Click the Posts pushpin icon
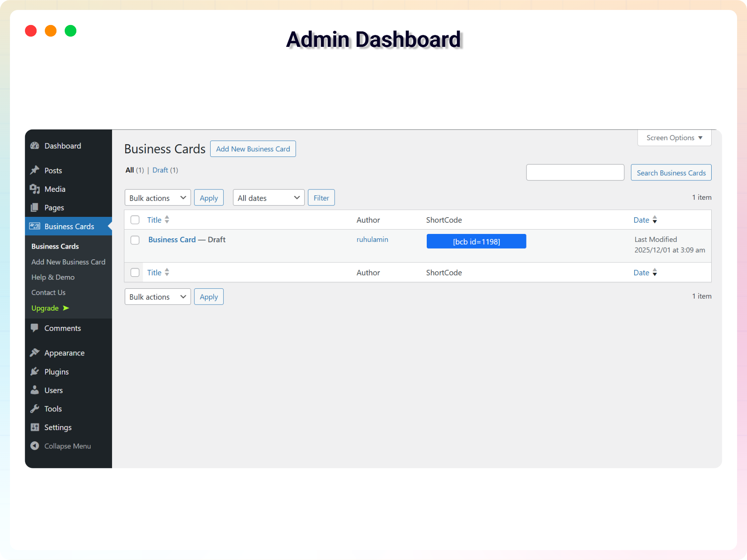Screen dimensions: 747x560 (35, 170)
